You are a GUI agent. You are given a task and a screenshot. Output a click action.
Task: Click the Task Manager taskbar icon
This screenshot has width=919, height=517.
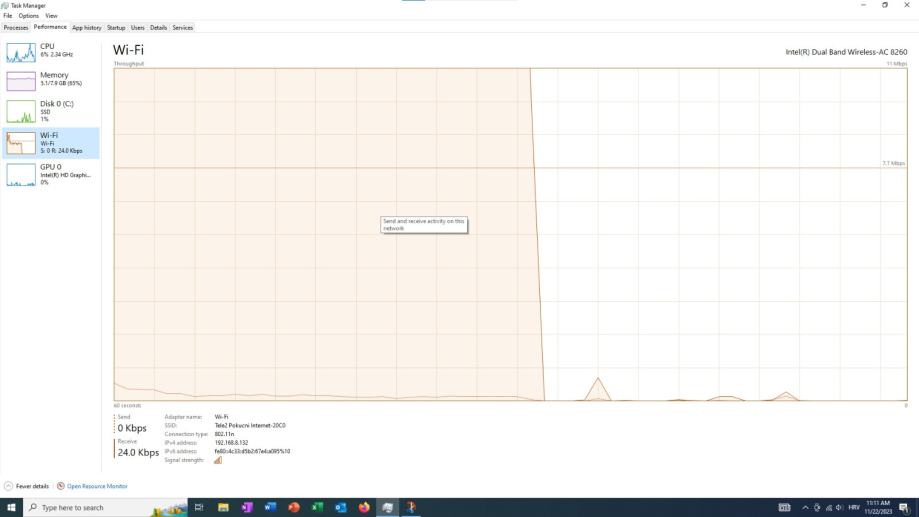pyautogui.click(x=387, y=508)
